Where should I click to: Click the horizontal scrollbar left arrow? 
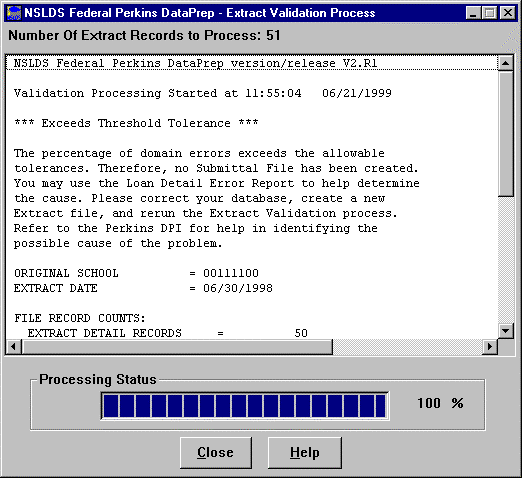coord(14,347)
